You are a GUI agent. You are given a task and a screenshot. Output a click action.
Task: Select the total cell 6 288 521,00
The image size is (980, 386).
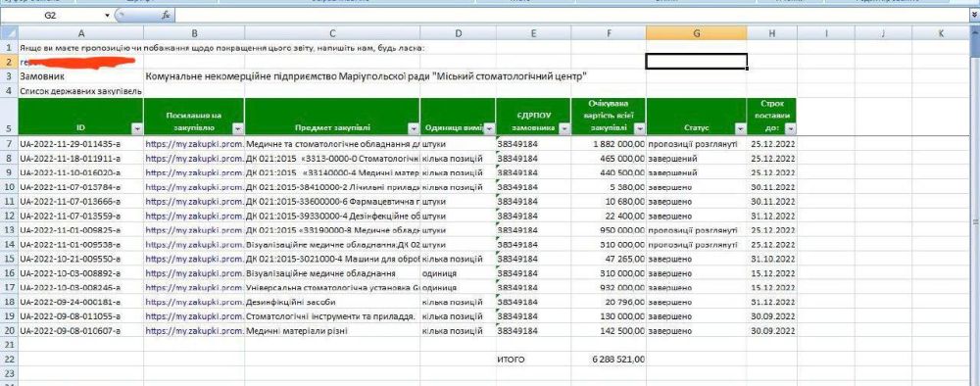[x=609, y=360]
